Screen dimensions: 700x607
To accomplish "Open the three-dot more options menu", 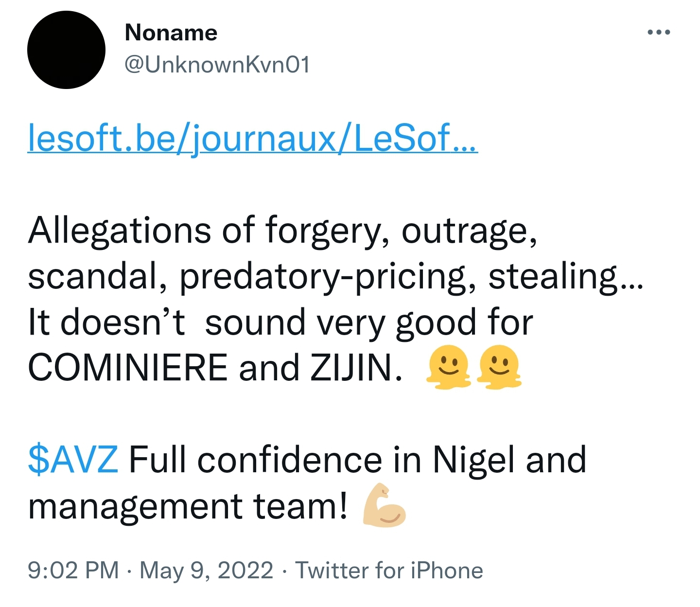I will click(x=659, y=33).
